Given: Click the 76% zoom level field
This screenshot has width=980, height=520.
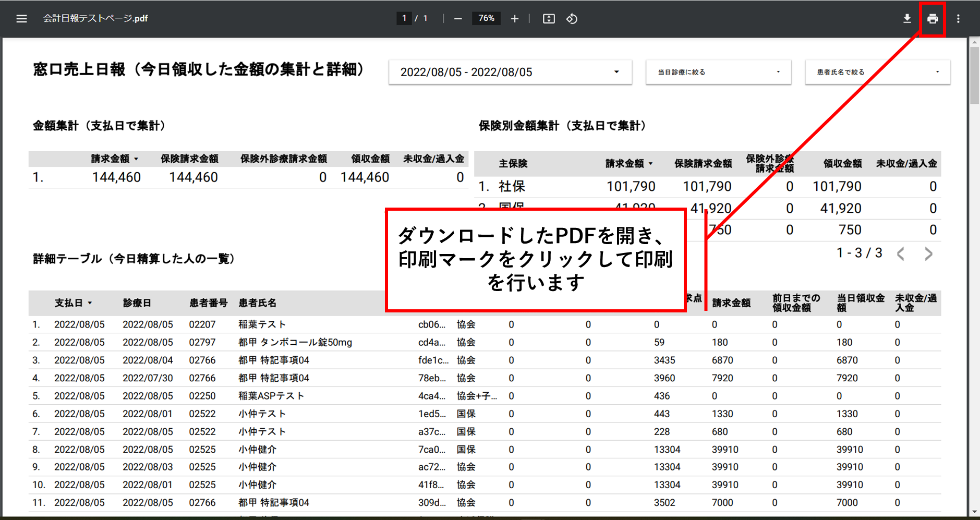Looking at the screenshot, I should click(x=486, y=19).
